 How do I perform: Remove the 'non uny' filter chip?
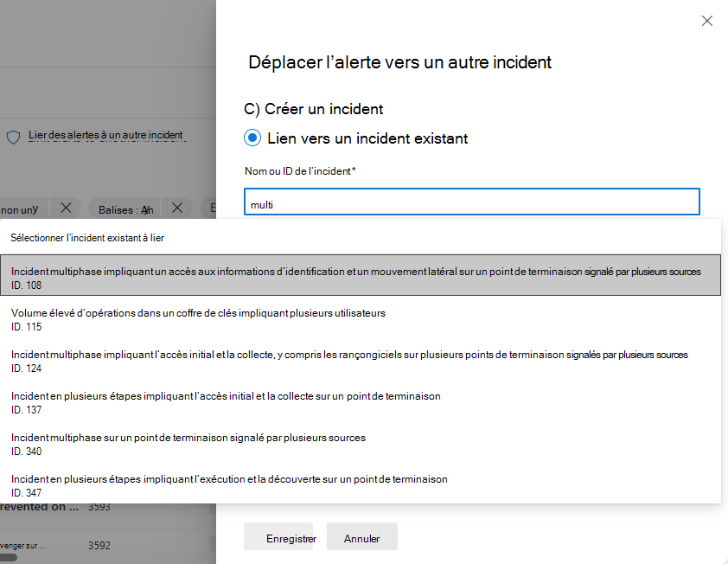(66, 208)
